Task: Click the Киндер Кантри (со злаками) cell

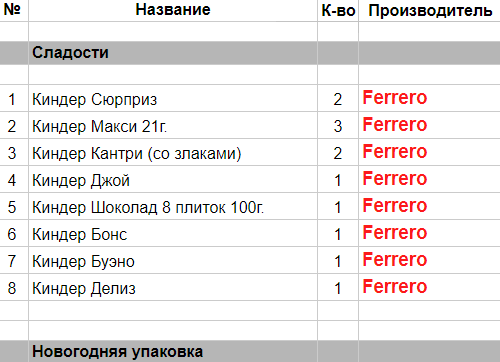Action: click(x=173, y=153)
